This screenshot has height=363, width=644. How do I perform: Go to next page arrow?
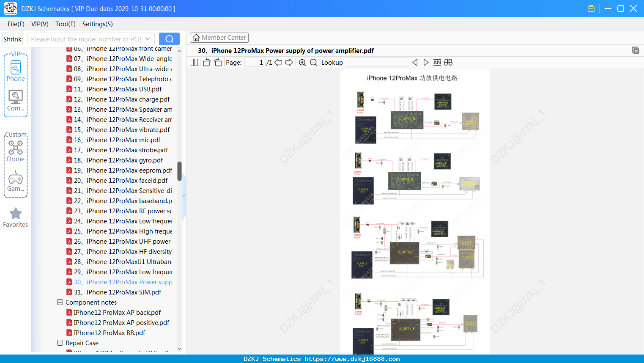(289, 63)
